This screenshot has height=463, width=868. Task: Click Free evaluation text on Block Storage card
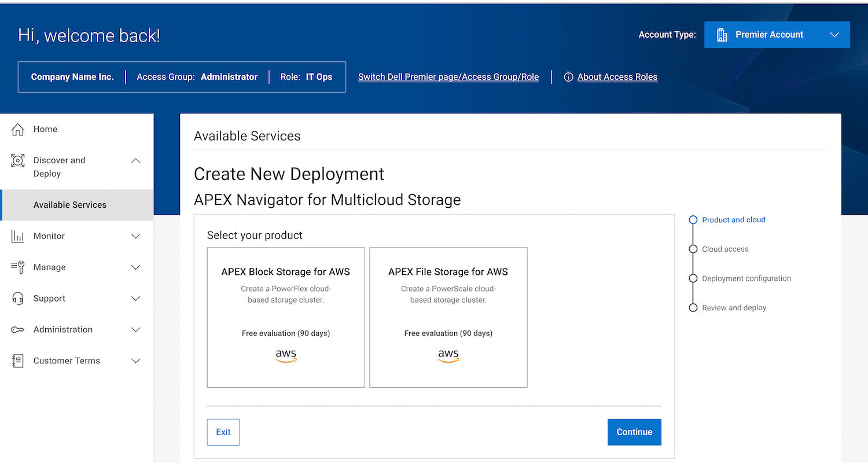click(286, 333)
